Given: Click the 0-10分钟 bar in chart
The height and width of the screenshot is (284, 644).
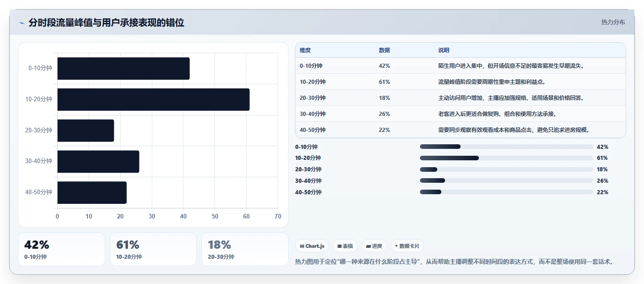Looking at the screenshot, I should point(123,69).
